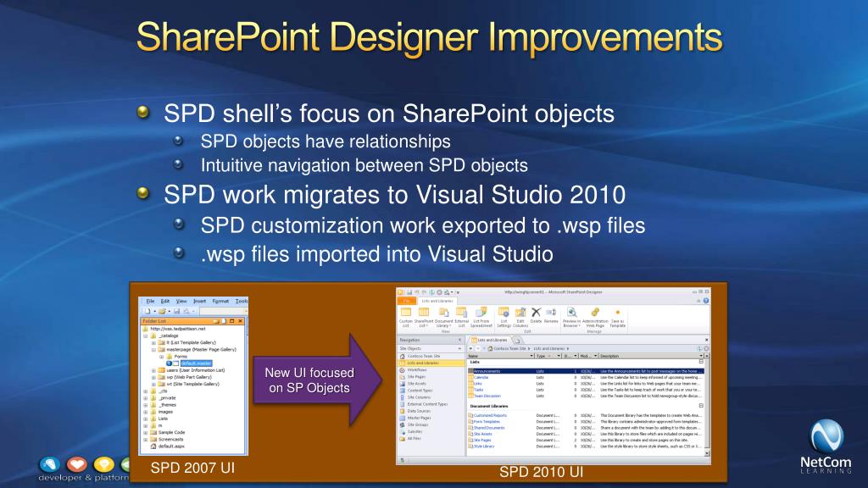Select Site Groups in Site Objects

[x=417, y=425]
